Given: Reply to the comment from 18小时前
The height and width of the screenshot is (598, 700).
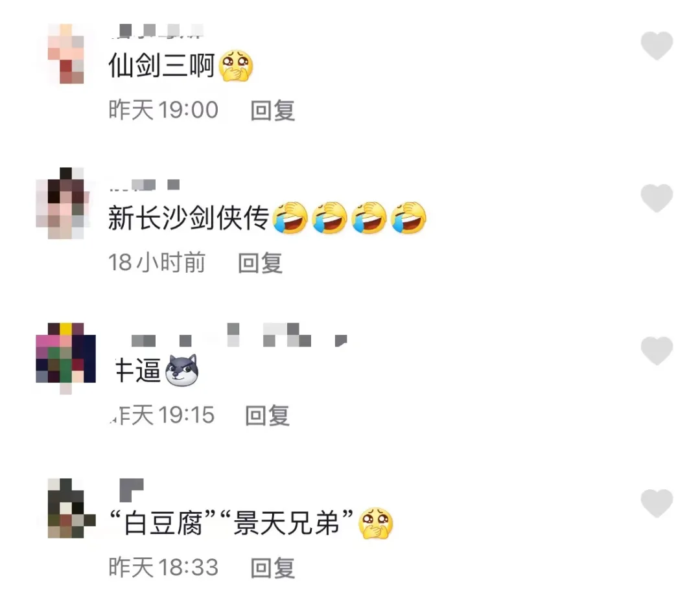Looking at the screenshot, I should click(260, 263).
